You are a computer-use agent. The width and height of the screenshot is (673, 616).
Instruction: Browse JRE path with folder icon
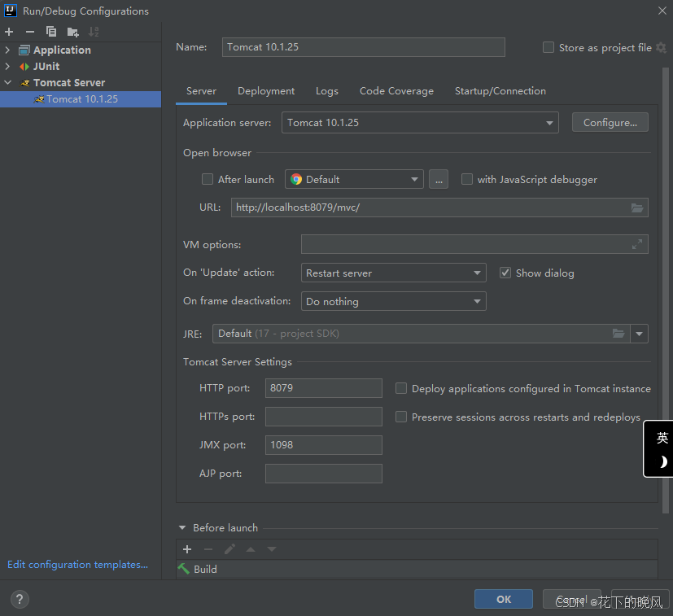pyautogui.click(x=618, y=334)
